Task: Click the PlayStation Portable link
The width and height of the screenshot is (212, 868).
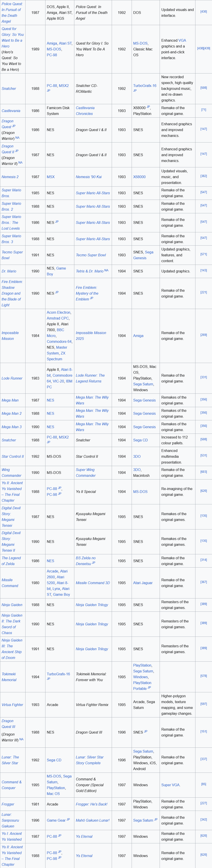Action: tap(142, 686)
